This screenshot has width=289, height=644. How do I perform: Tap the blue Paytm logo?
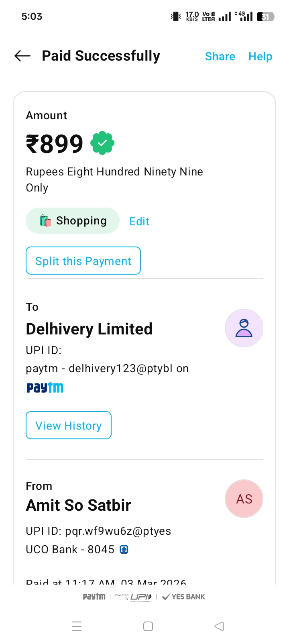[45, 387]
